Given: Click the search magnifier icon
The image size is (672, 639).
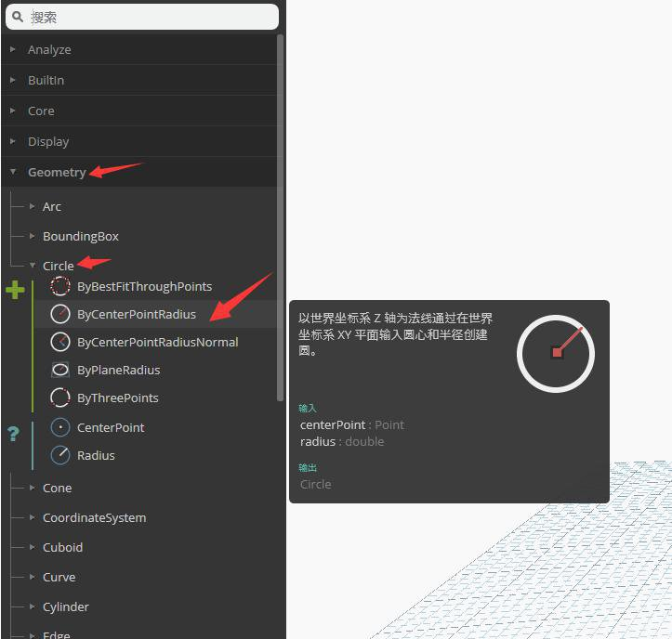Looking at the screenshot, I should point(17,17).
